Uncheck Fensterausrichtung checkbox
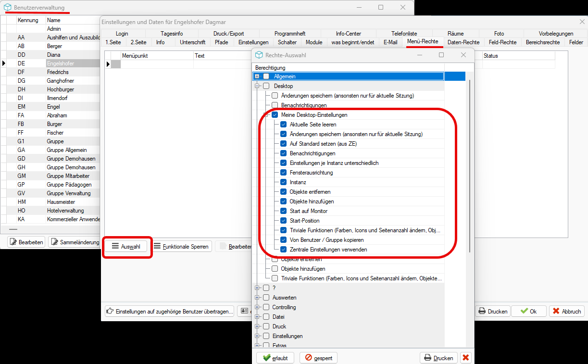This screenshot has width=588, height=364. coord(284,173)
